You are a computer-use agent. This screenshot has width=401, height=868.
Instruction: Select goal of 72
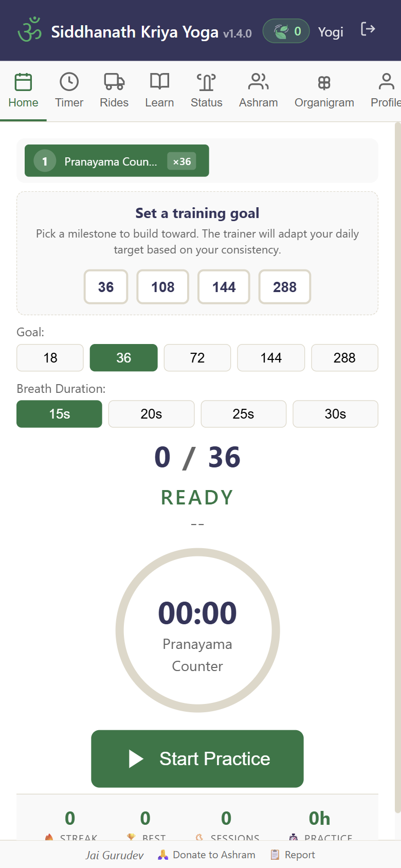pos(197,357)
